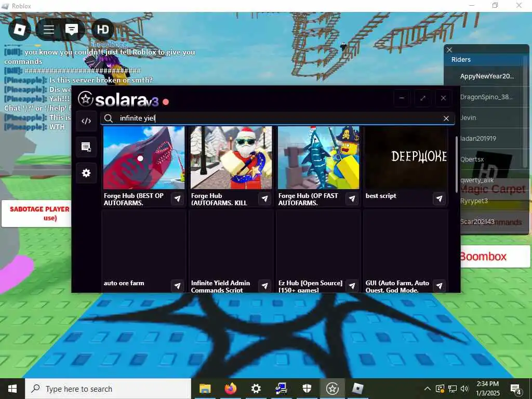Execute the Ez Hub [Open Source] script
Viewport: 532px width, 399px height.
352,286
